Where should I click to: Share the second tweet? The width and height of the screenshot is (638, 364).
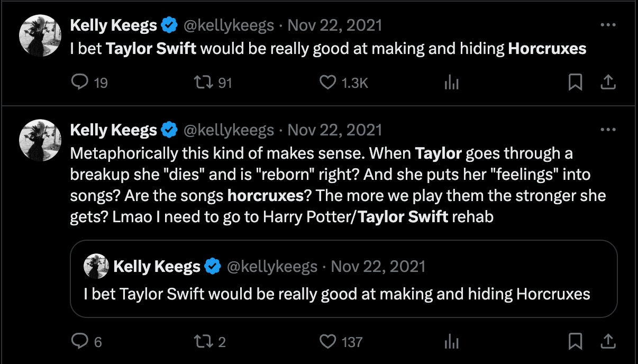[608, 341]
